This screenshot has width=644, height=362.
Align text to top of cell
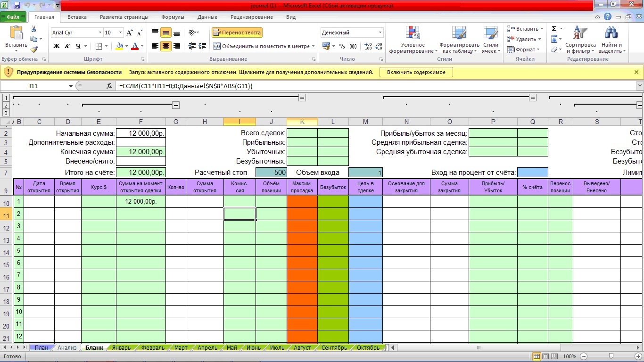[x=155, y=33]
